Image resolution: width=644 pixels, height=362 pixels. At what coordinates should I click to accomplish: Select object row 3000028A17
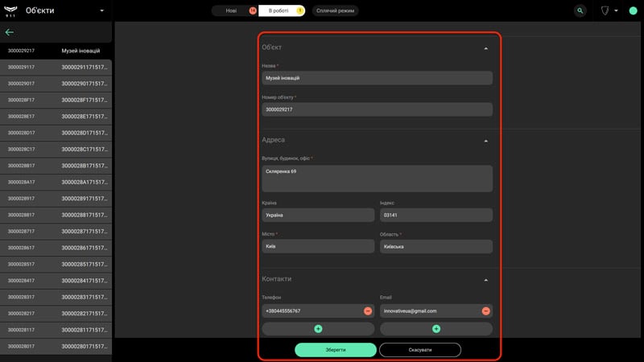point(56,183)
